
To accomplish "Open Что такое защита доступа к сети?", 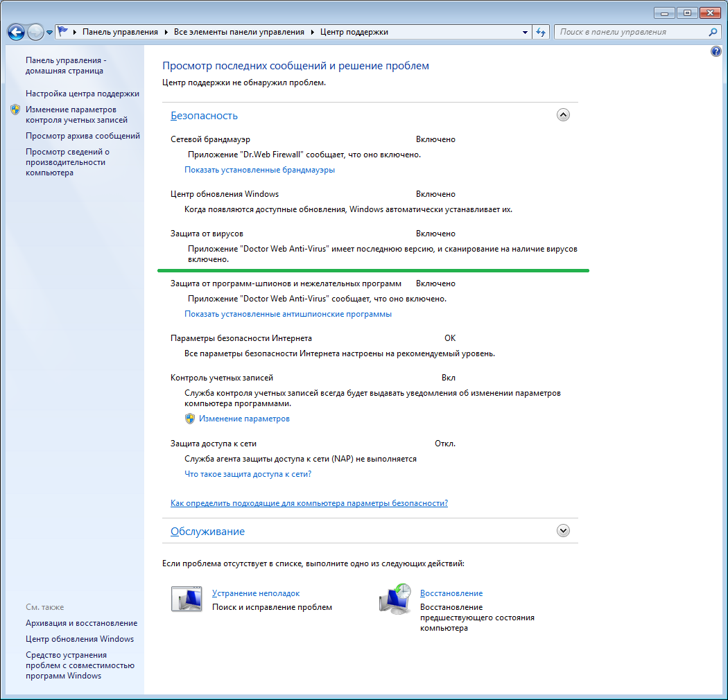I will 248,474.
